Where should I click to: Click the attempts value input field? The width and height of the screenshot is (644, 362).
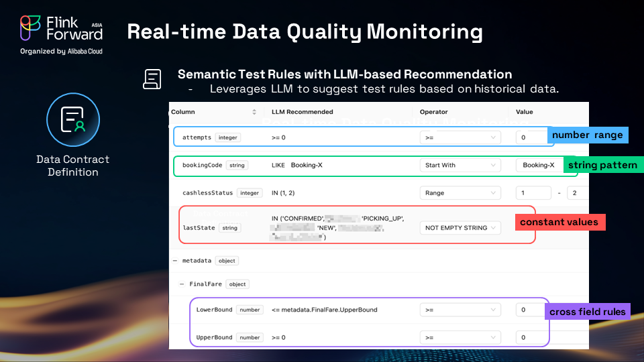[x=531, y=137]
